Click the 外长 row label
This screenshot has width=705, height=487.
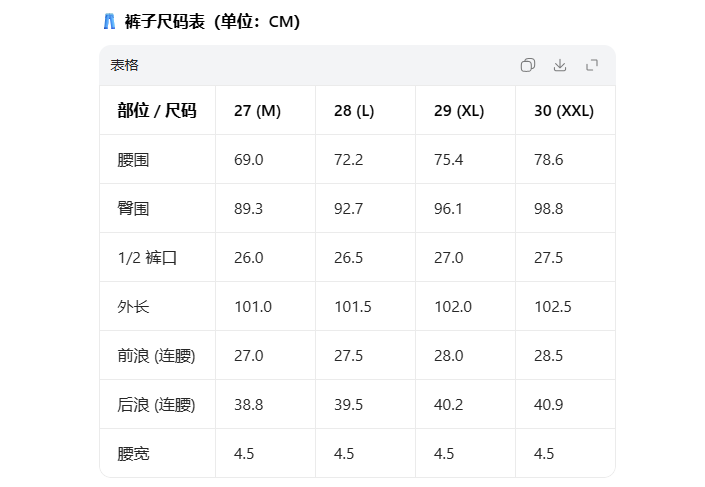tap(133, 307)
